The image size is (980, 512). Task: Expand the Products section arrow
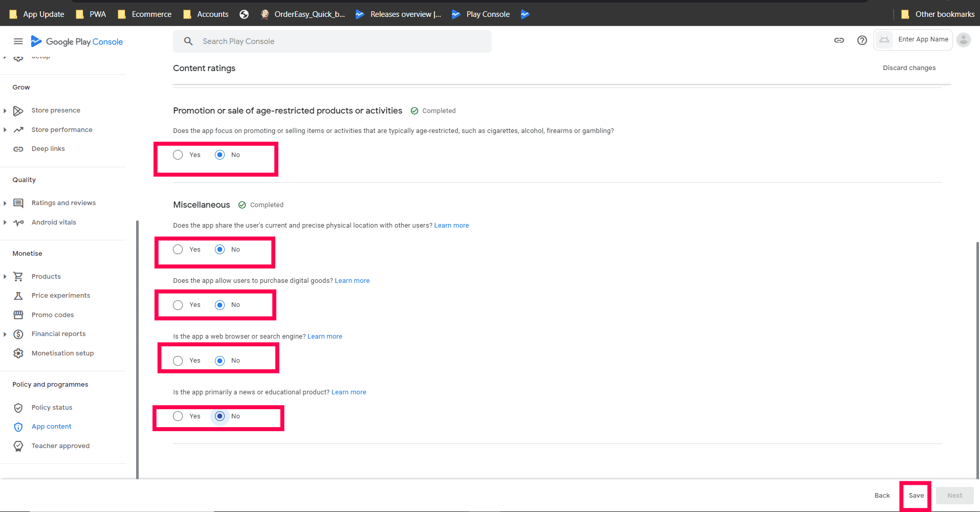(5, 277)
